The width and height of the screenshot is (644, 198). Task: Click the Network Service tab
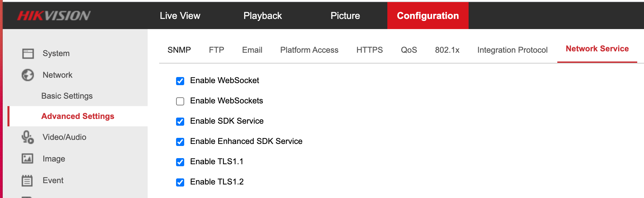[x=597, y=49]
